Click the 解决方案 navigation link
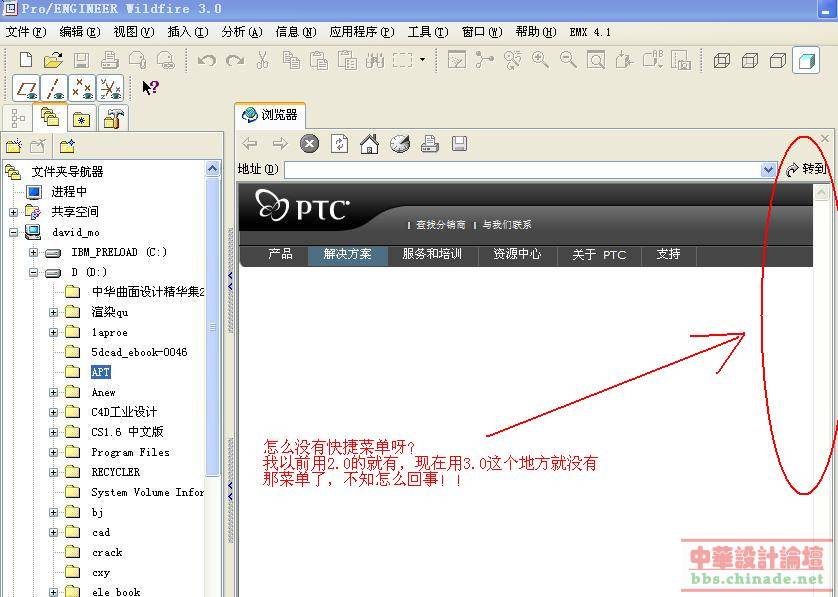 (347, 254)
